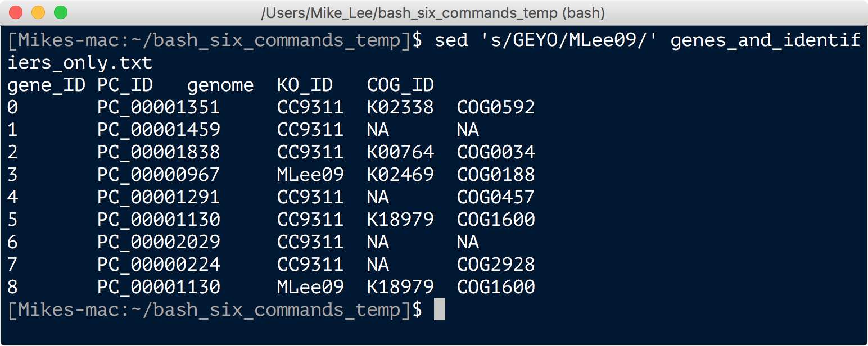
Task: Click the terminal cursor block at prompt
Action: point(440,309)
